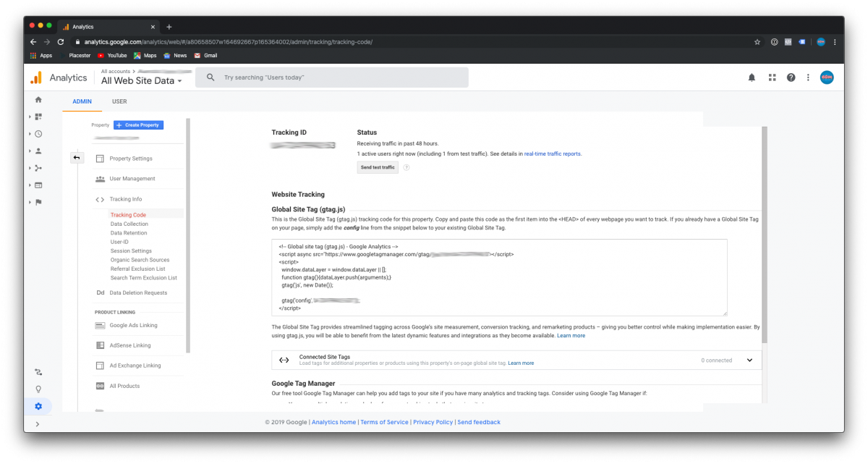
Task: Open the real-time traffic reports link
Action: 552,154
